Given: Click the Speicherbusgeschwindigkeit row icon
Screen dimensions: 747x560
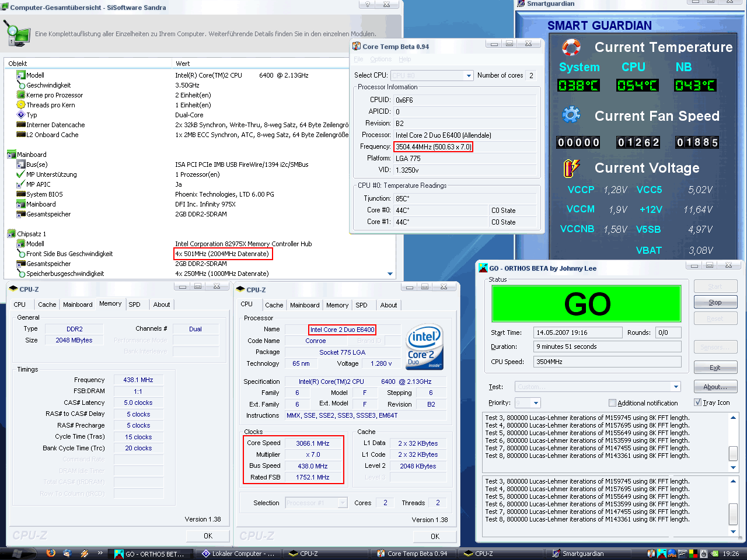Looking at the screenshot, I should (x=21, y=274).
